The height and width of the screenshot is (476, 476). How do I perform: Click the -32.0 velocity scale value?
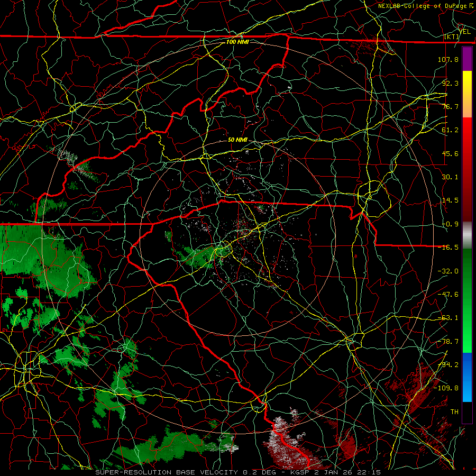(448, 271)
